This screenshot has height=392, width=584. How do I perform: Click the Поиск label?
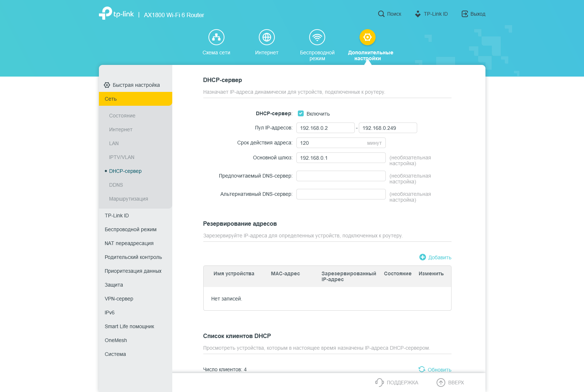point(394,14)
